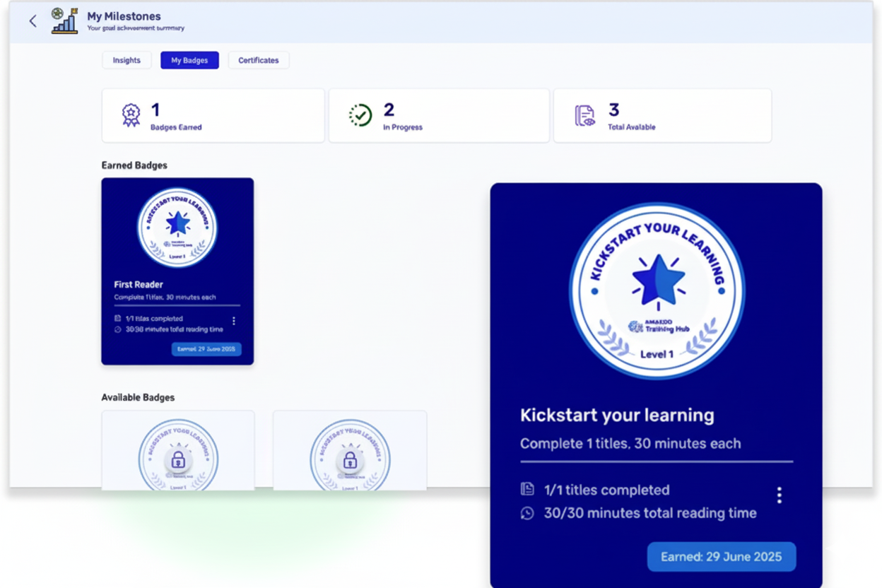Go back using the left arrow

click(33, 21)
